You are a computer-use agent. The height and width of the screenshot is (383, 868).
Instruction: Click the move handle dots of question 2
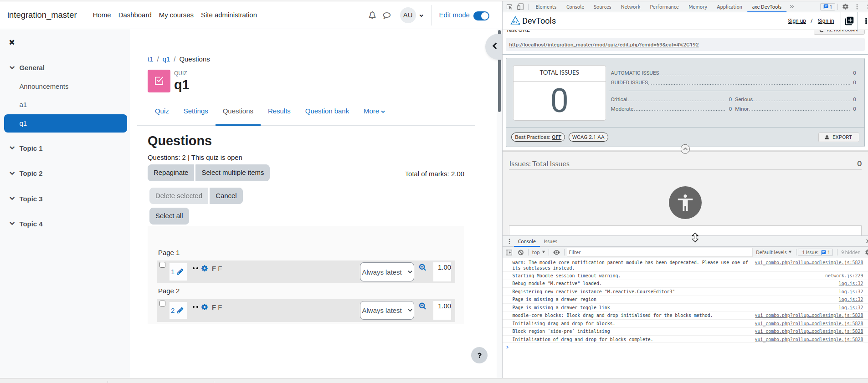click(195, 307)
